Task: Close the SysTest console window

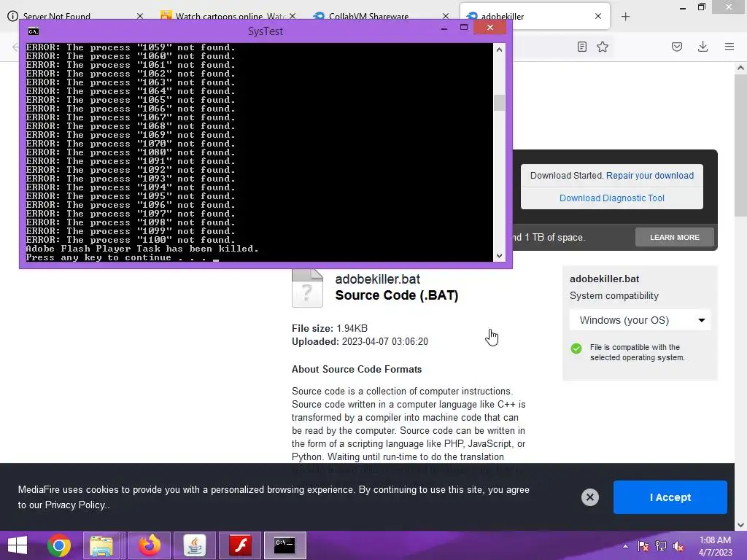Action: (x=489, y=28)
